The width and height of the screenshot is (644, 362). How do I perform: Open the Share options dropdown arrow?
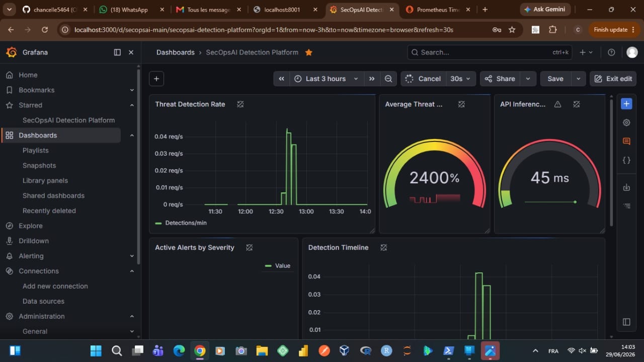[528, 79]
